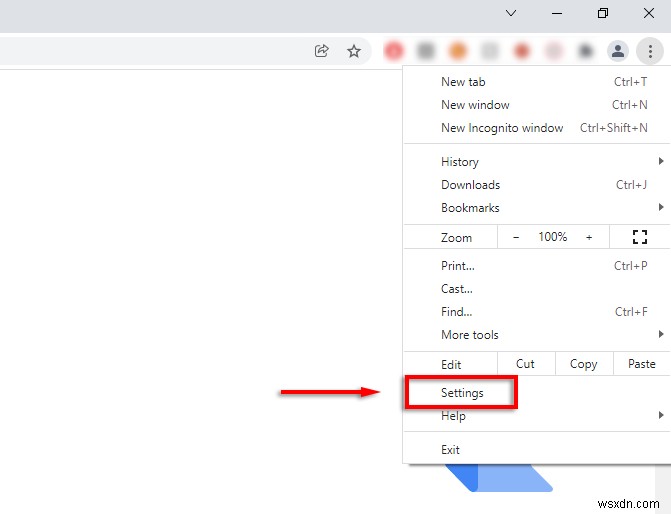Toggle fullscreen mode icon in Zoom row

coord(639,237)
